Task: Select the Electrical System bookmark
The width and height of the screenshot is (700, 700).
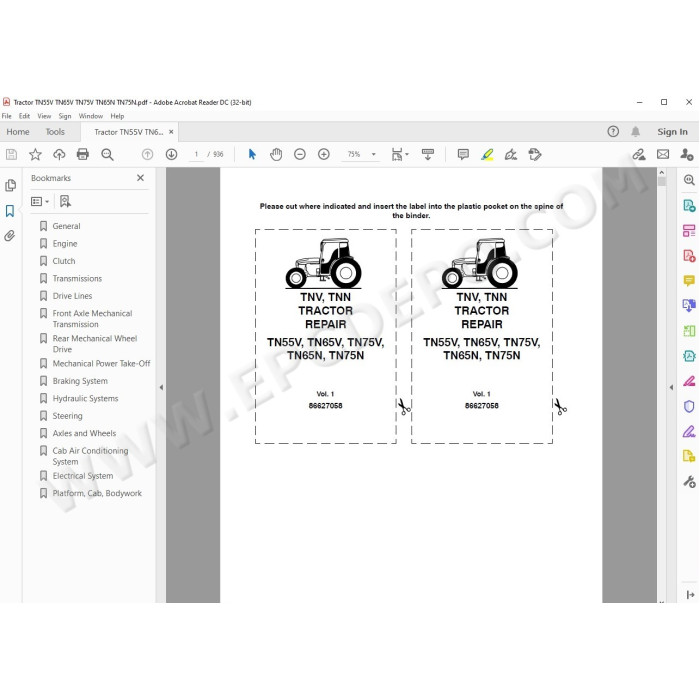Action: coord(83,475)
